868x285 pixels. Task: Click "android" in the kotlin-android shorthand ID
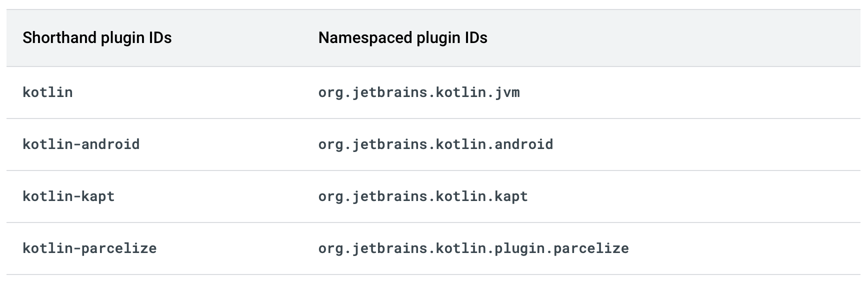pos(110,144)
